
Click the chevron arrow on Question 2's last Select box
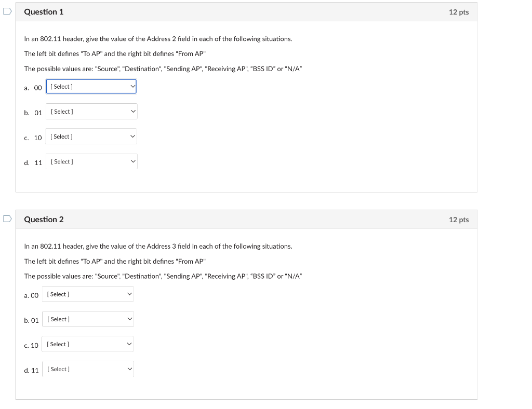click(x=129, y=369)
